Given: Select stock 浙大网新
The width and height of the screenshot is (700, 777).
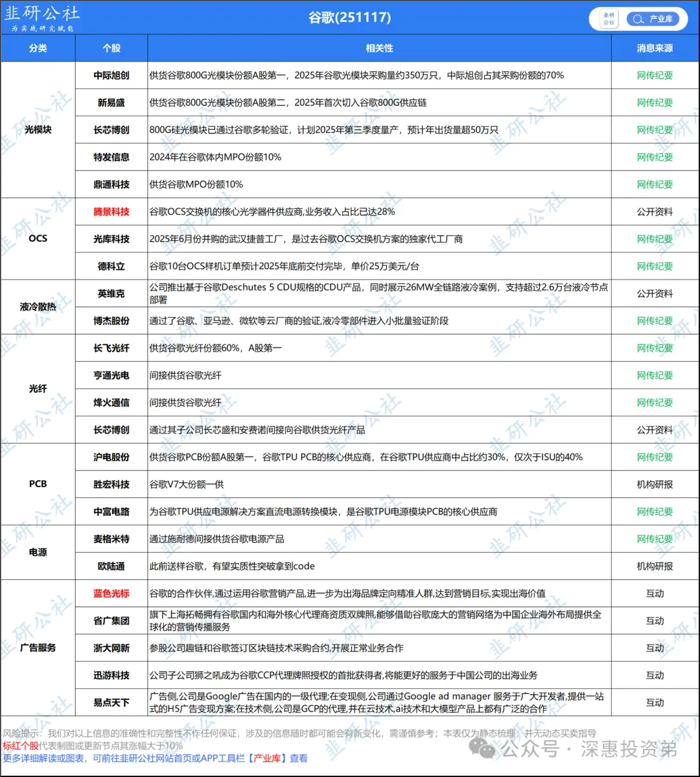Looking at the screenshot, I should 111,648.
